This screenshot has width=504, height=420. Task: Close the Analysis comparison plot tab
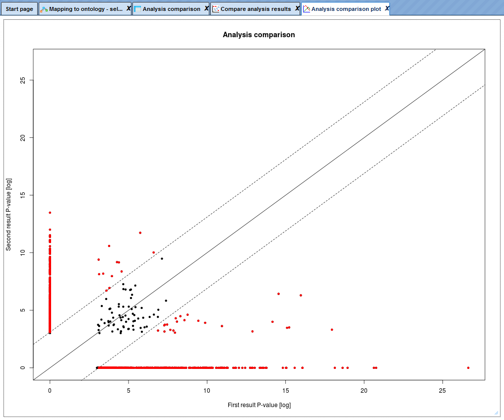click(387, 8)
